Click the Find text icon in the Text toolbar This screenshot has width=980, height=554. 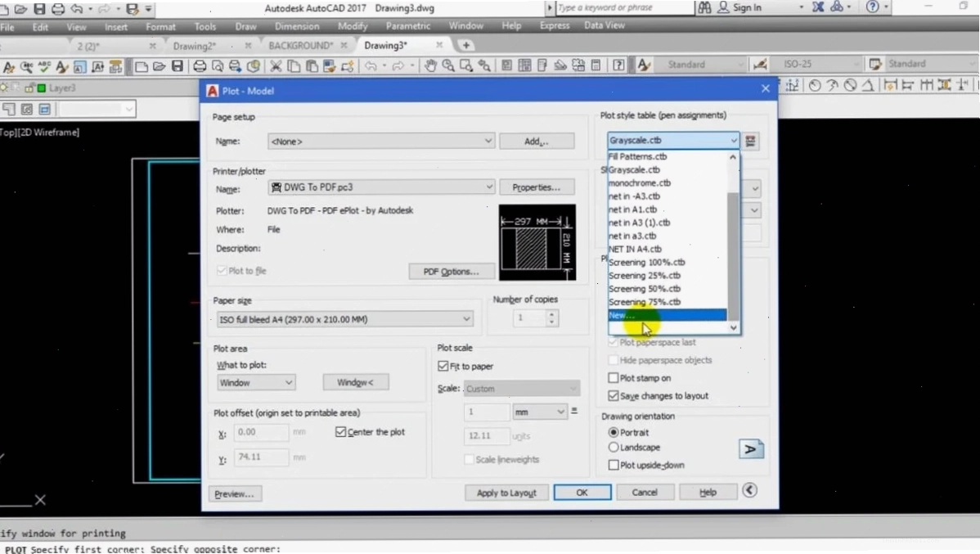tap(26, 65)
